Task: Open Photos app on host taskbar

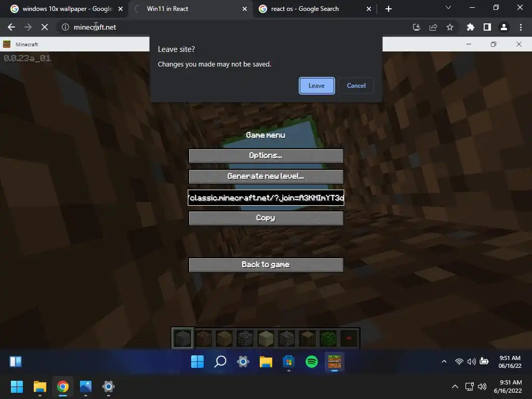Action: [86, 387]
